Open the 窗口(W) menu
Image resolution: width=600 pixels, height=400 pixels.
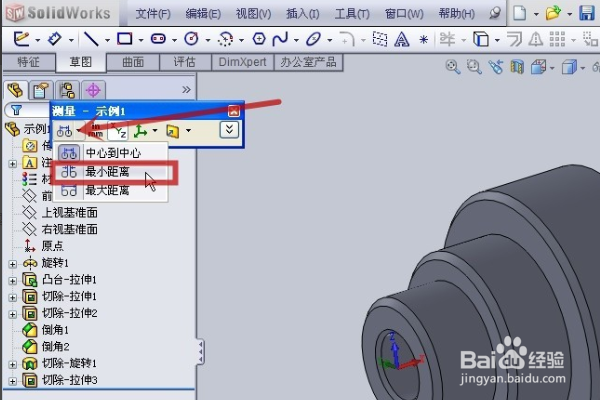click(x=404, y=14)
